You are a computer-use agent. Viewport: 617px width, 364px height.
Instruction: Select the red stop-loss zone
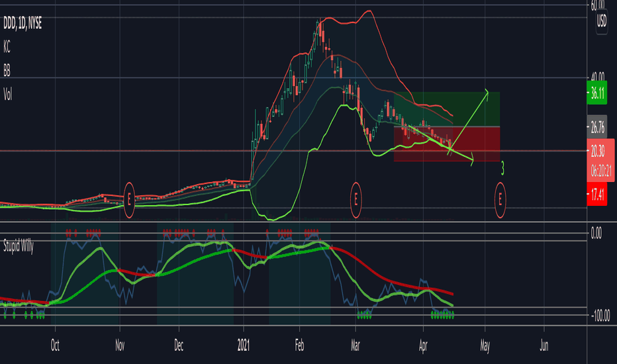click(x=447, y=144)
